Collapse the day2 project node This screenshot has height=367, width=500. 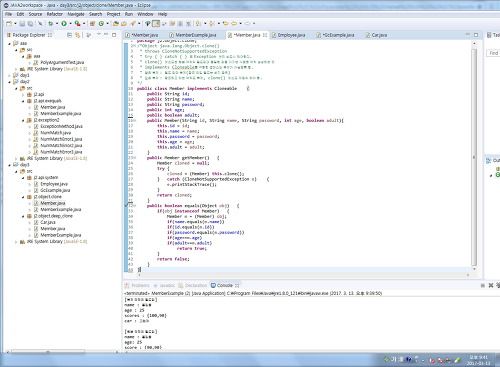tap(9, 82)
